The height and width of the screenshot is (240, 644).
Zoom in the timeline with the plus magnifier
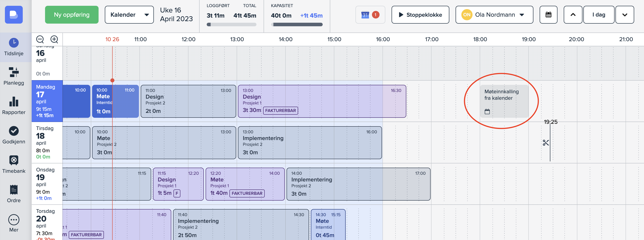(54, 39)
